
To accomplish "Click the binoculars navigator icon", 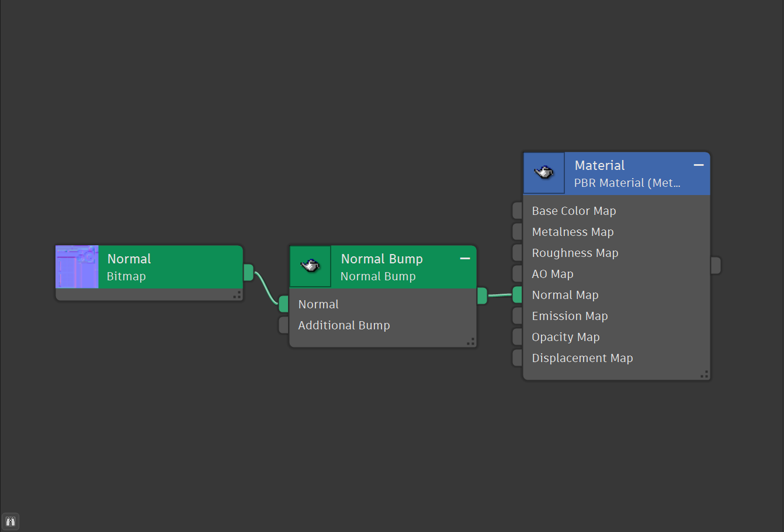I will (11, 521).
